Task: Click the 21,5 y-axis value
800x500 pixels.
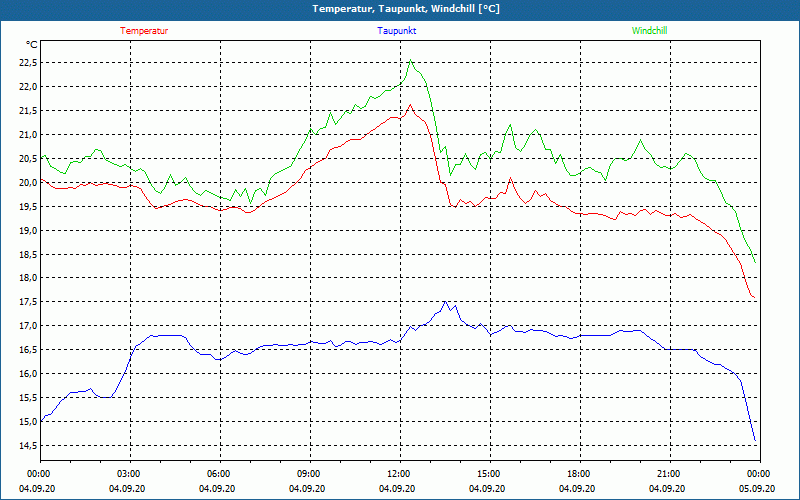Action: point(28,111)
